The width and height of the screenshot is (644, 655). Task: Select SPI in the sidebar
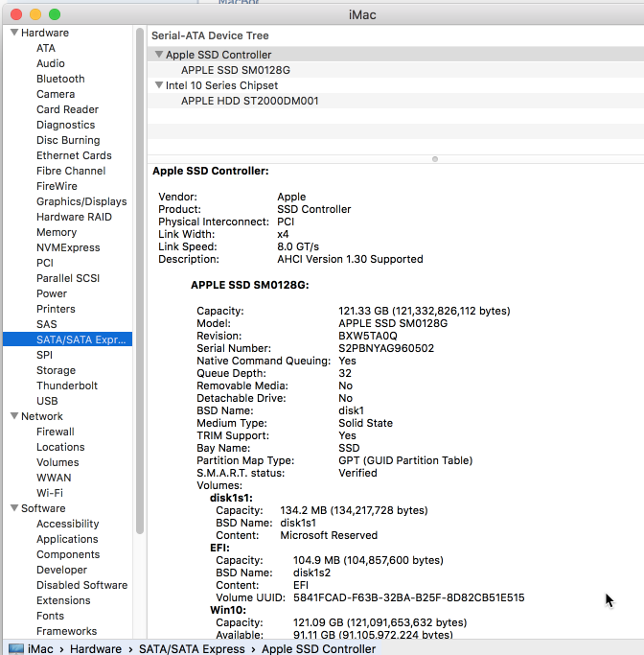click(44, 355)
